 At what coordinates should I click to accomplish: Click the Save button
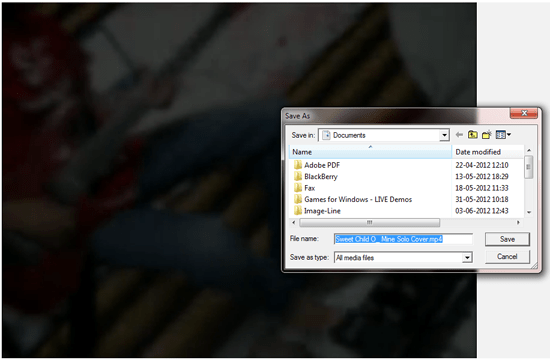[x=507, y=239]
